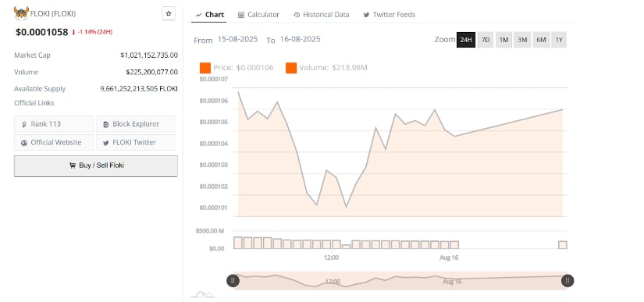Click the $0.000101 y-axis label
This screenshot has width=644, height=302.
coord(214,208)
